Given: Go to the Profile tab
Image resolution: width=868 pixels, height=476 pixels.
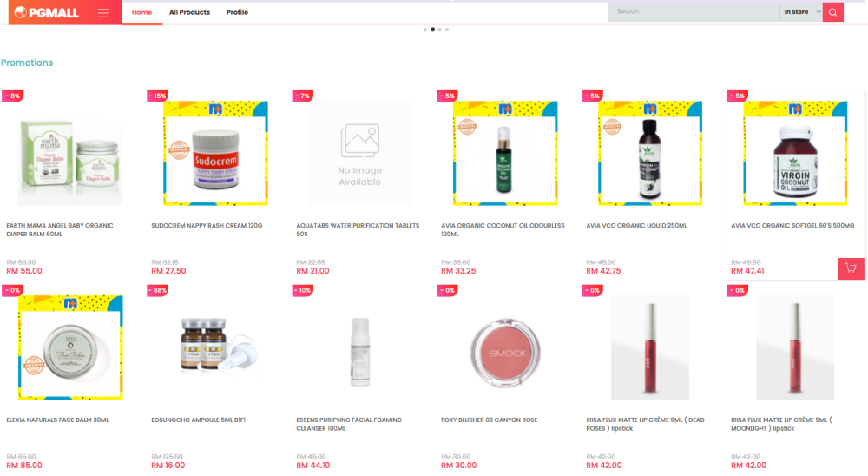Looking at the screenshot, I should point(237,12).
